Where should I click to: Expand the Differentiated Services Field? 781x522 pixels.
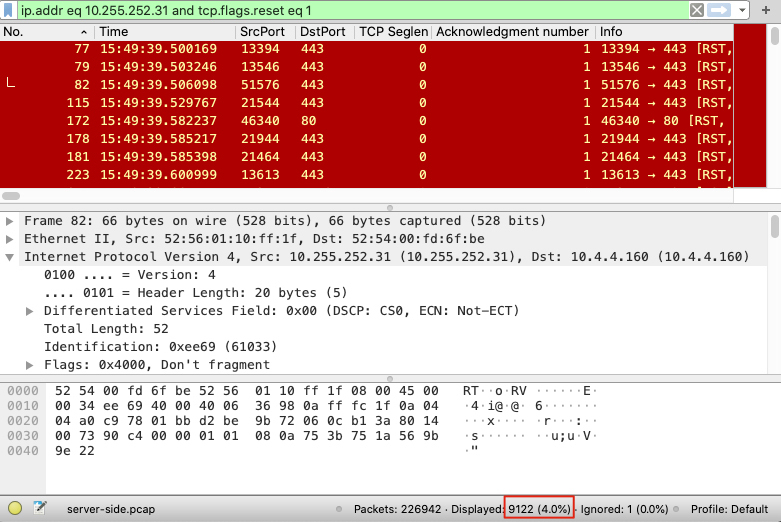(x=30, y=311)
